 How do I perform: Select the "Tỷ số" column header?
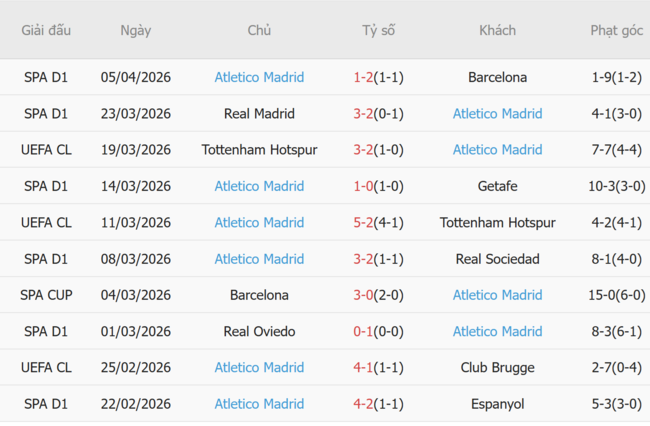click(x=378, y=30)
